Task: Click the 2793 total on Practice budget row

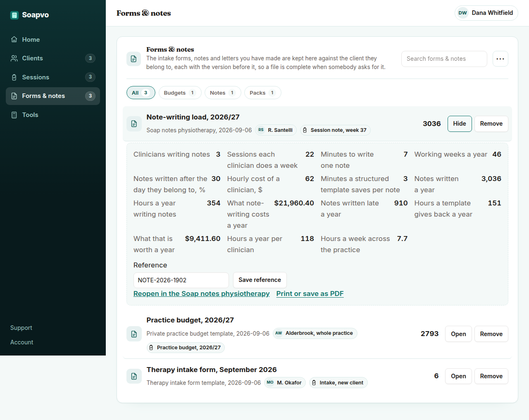Action: click(x=430, y=334)
